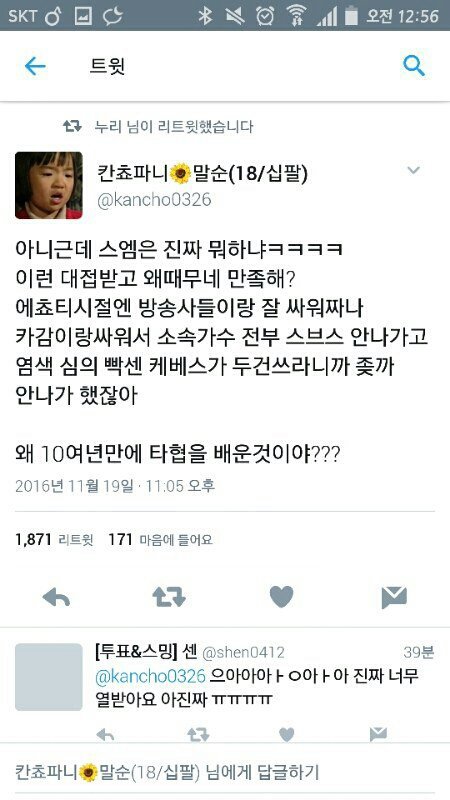Reply to the main tweet

tap(56, 596)
